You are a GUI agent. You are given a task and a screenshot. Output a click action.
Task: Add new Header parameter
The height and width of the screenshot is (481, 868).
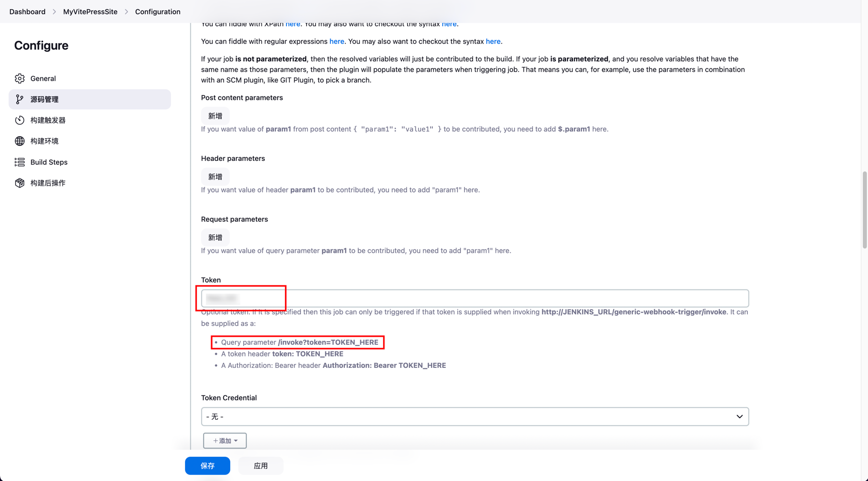tap(215, 177)
